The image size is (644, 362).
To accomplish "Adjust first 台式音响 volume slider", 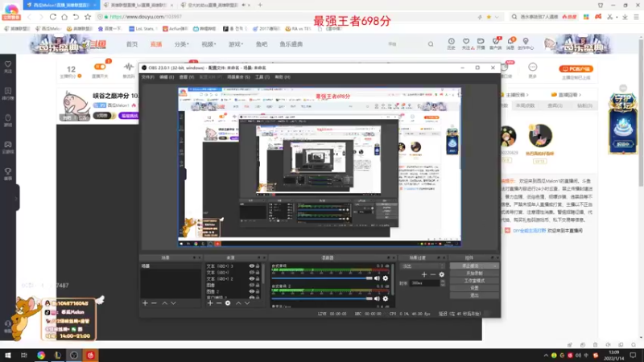I will coord(322,278).
